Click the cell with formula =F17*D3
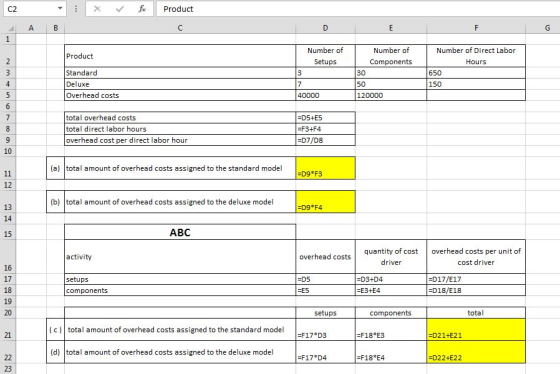560x374 pixels. tap(325, 329)
